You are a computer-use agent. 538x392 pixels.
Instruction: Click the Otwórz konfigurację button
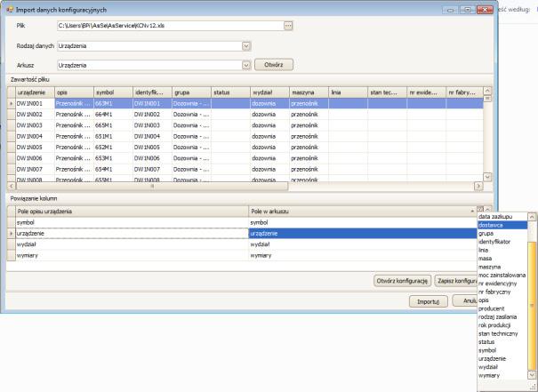pos(402,281)
